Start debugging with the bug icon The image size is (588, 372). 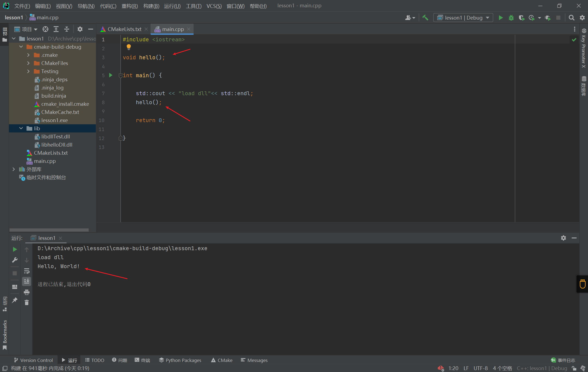click(511, 18)
